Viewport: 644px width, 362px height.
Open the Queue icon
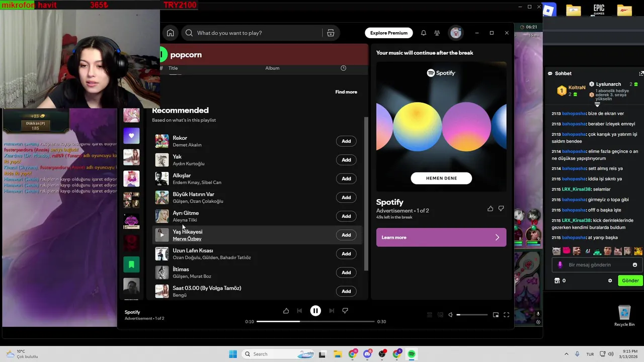[x=430, y=315]
